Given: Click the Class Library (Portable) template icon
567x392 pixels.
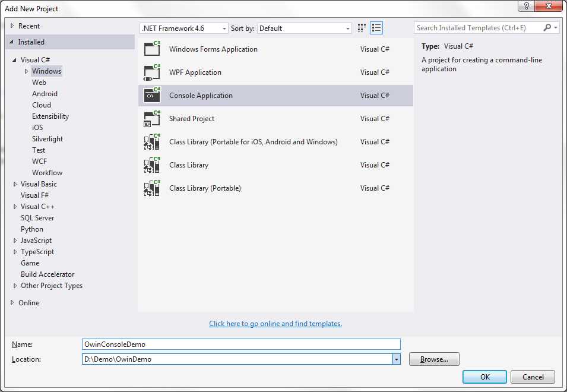Looking at the screenshot, I should [152, 188].
